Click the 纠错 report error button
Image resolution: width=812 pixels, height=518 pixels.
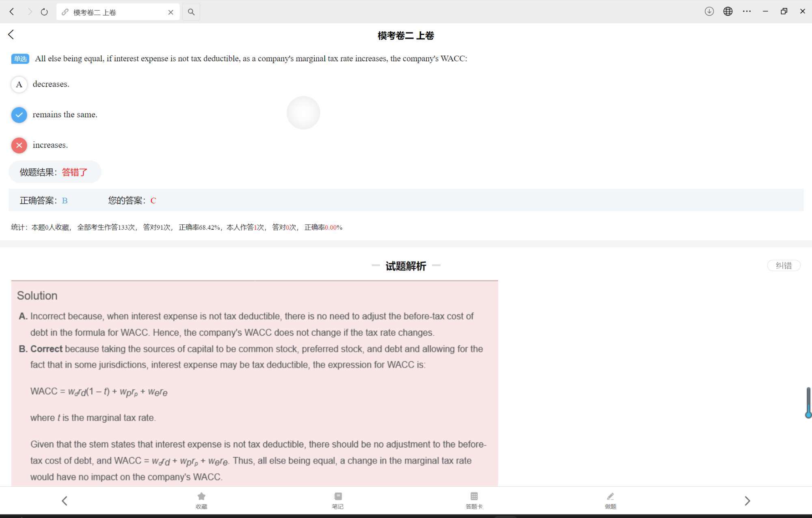[783, 265]
